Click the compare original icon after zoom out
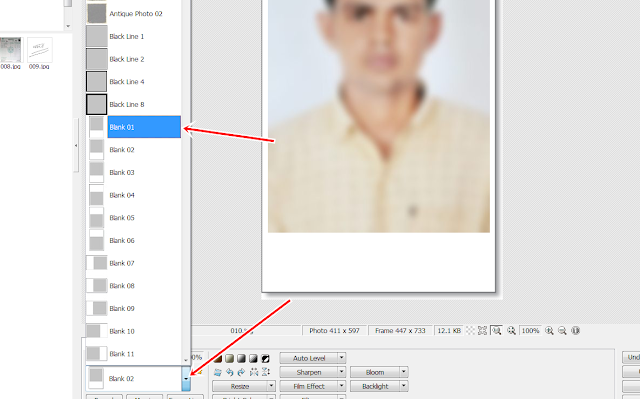Image resolution: width=640 pixels, height=399 pixels. point(575,331)
